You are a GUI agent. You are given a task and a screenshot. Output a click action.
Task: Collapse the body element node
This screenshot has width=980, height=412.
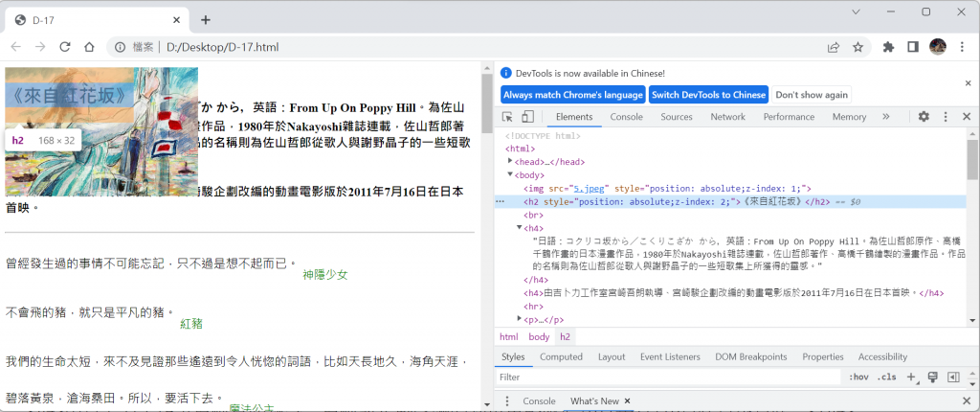(x=510, y=174)
